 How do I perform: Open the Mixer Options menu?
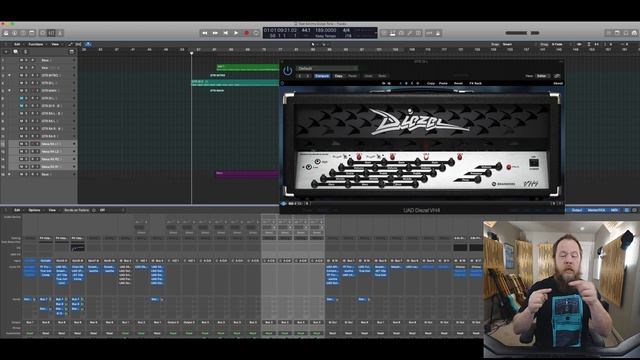[34, 210]
